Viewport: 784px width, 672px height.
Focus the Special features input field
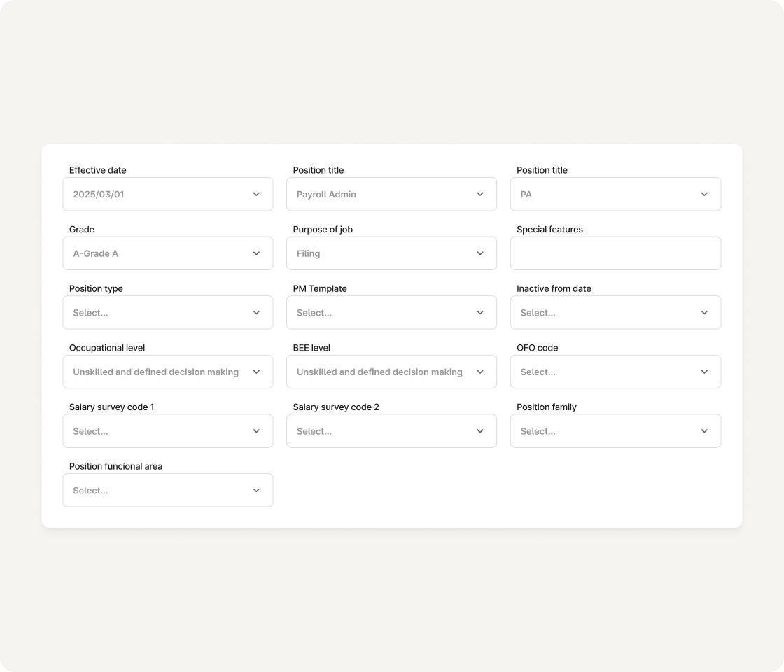(615, 253)
